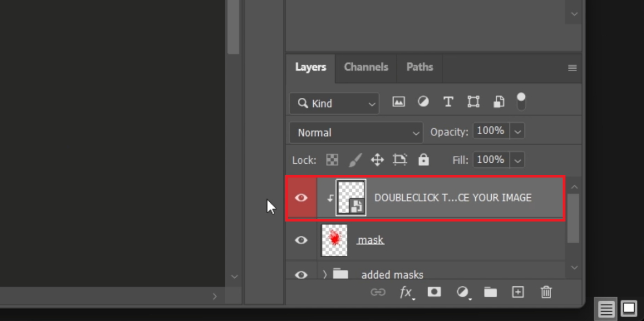The height and width of the screenshot is (321, 644).
Task: Click the layers list scrollbar thumb
Action: (573, 218)
